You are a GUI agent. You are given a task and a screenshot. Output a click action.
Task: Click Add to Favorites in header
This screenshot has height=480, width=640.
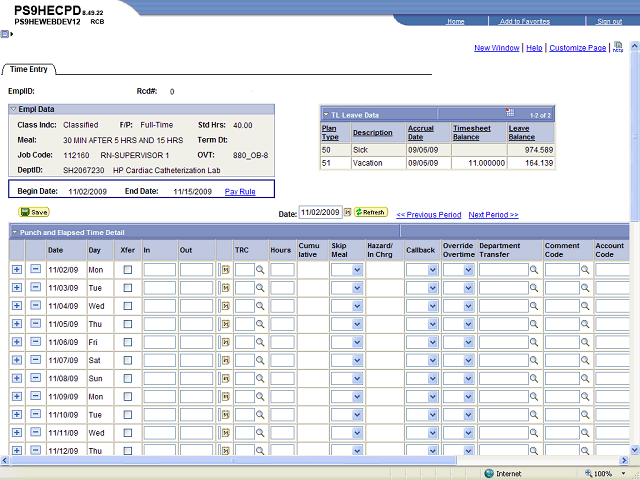[x=524, y=21]
